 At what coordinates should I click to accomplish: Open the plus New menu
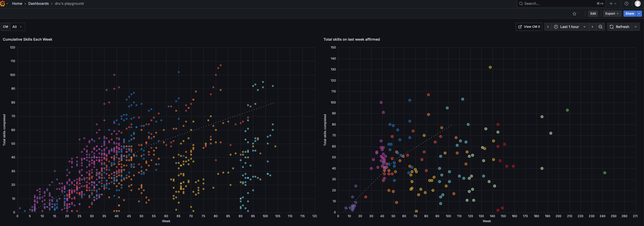[613, 4]
